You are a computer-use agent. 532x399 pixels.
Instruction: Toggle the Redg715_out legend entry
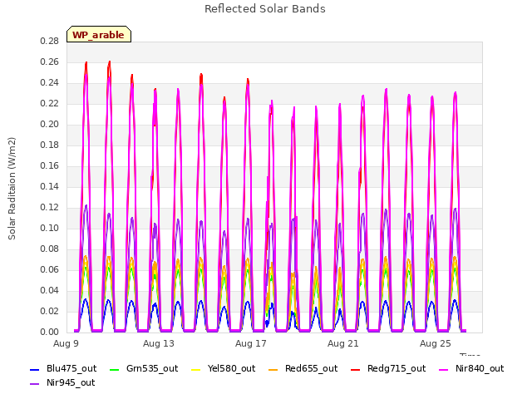[388, 368]
